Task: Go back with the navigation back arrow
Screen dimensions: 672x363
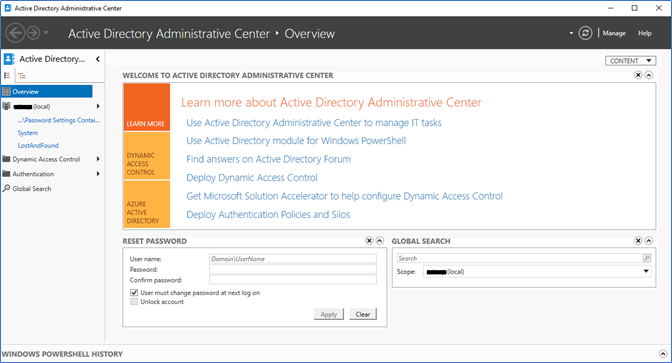Action: (15, 33)
